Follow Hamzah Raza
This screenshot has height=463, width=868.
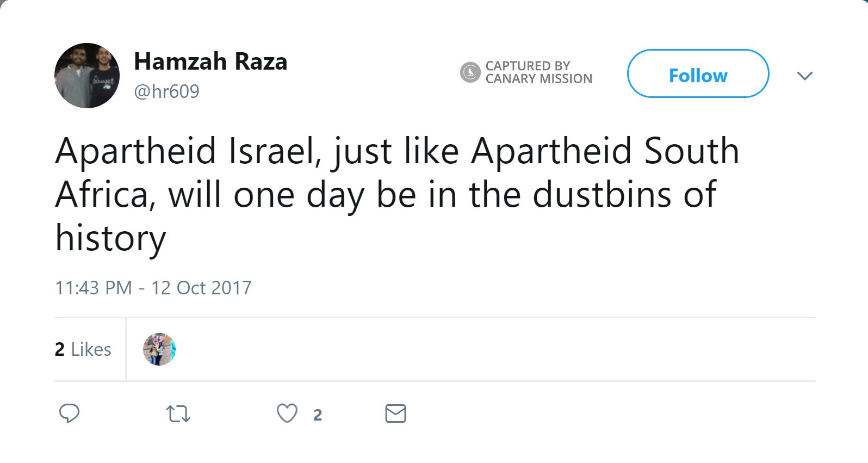[698, 75]
